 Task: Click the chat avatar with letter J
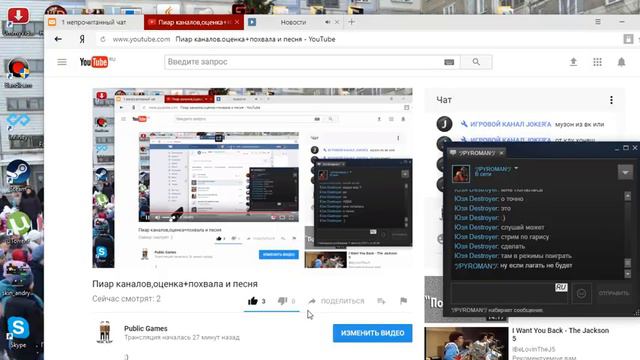444,124
